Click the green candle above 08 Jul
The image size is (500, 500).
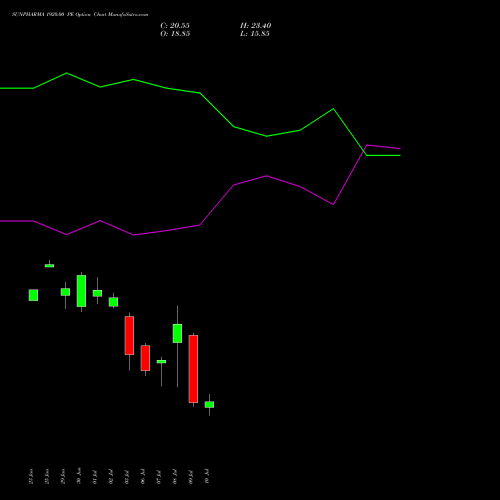(x=177, y=333)
